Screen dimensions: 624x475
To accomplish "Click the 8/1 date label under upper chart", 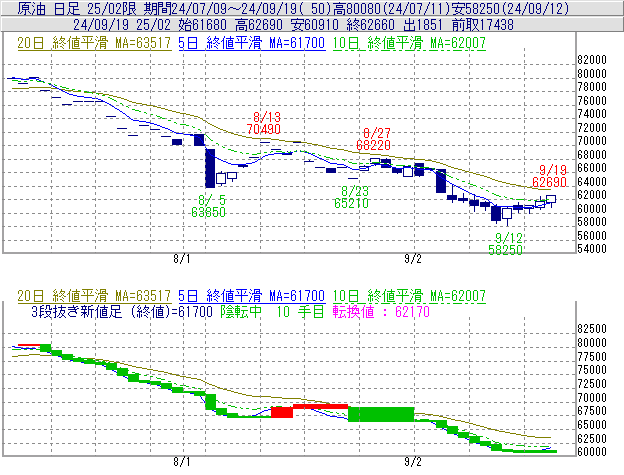I will click(x=182, y=259).
